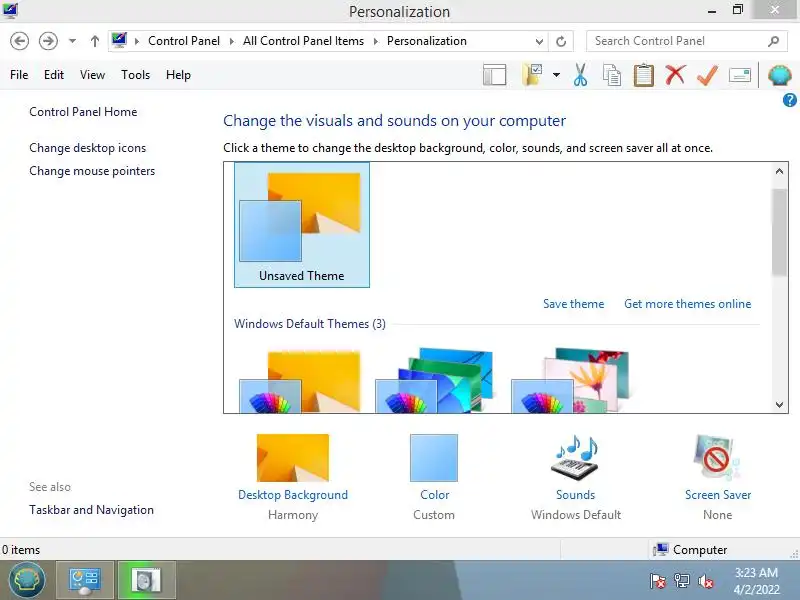800x600 pixels.
Task: Click the Back navigation arrow
Action: [x=19, y=41]
